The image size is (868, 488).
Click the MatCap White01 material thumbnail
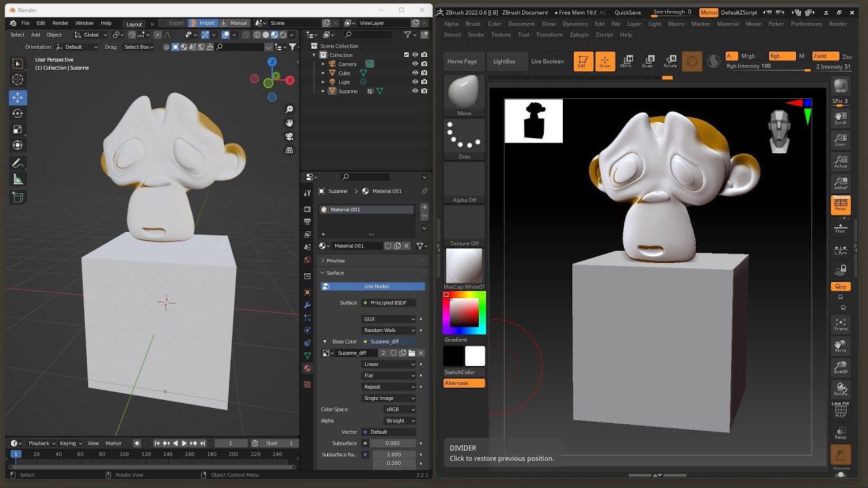click(465, 265)
